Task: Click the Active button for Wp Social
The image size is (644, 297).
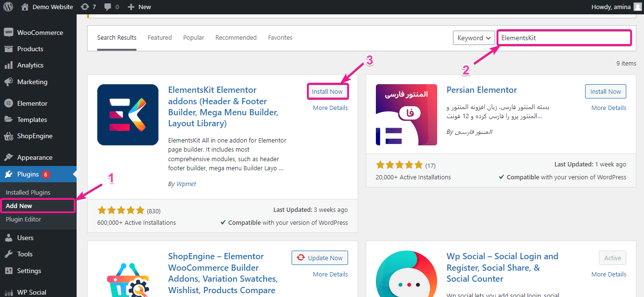Action: click(612, 258)
